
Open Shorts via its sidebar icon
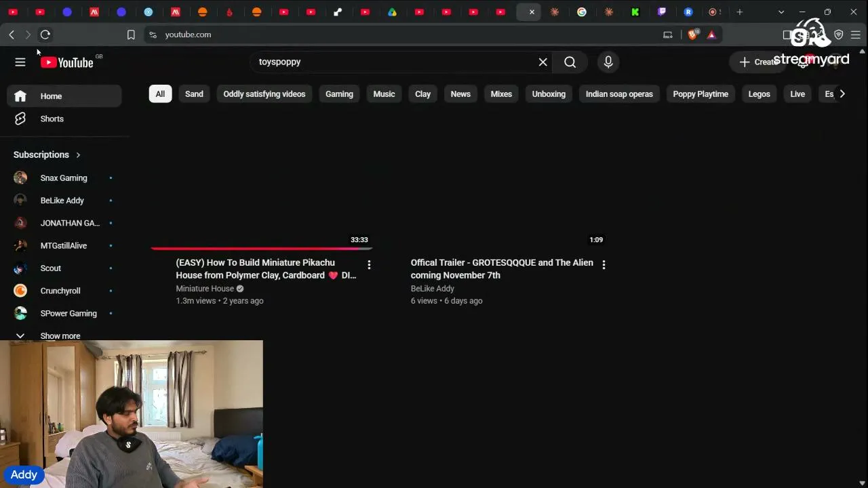tap(20, 119)
